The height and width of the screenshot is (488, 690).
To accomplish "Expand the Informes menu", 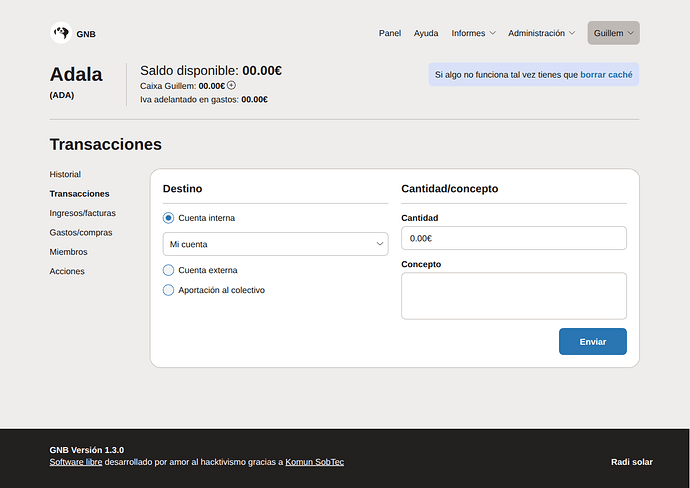I will click(x=473, y=33).
